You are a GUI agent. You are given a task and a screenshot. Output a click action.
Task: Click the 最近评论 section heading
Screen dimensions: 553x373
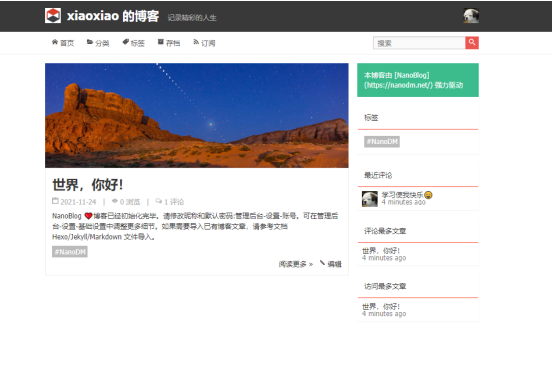pyautogui.click(x=378, y=175)
